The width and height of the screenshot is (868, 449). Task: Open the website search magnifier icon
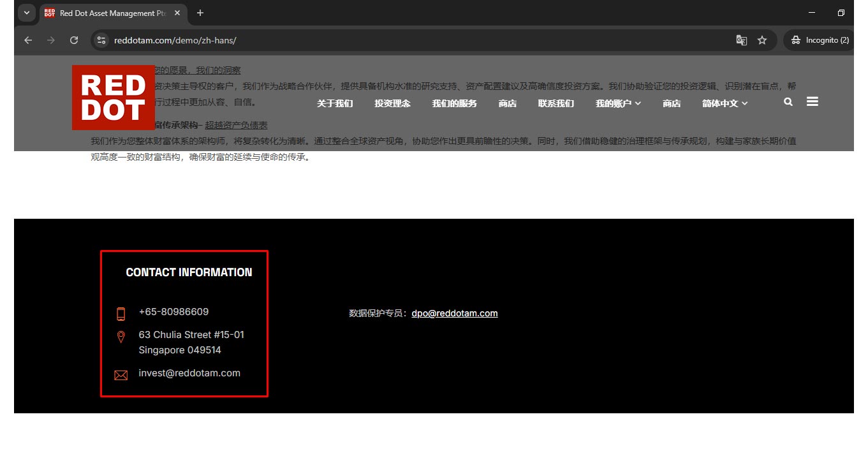point(788,102)
